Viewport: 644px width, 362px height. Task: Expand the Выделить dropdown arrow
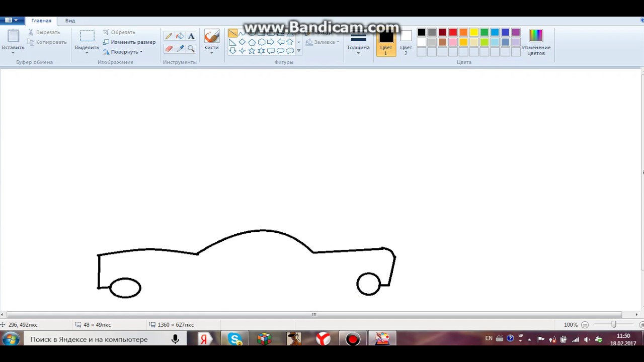[87, 53]
